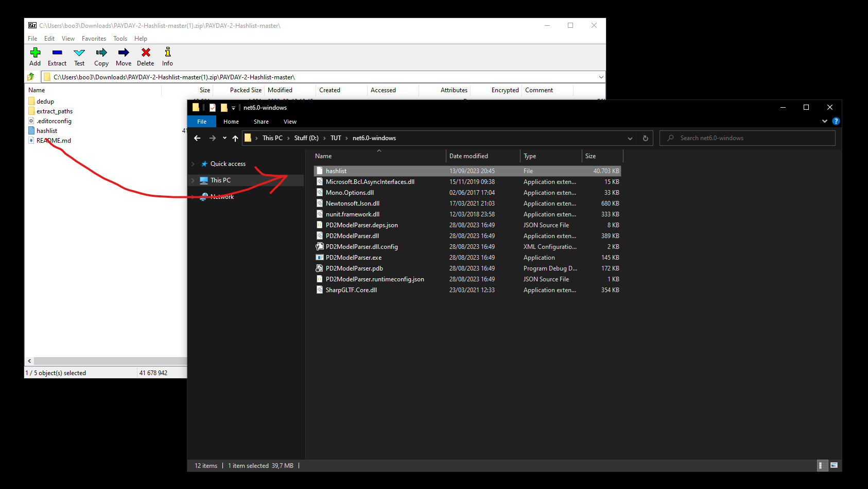Open the File tab in Explorer ribbon
This screenshot has height=489, width=868.
click(x=202, y=122)
